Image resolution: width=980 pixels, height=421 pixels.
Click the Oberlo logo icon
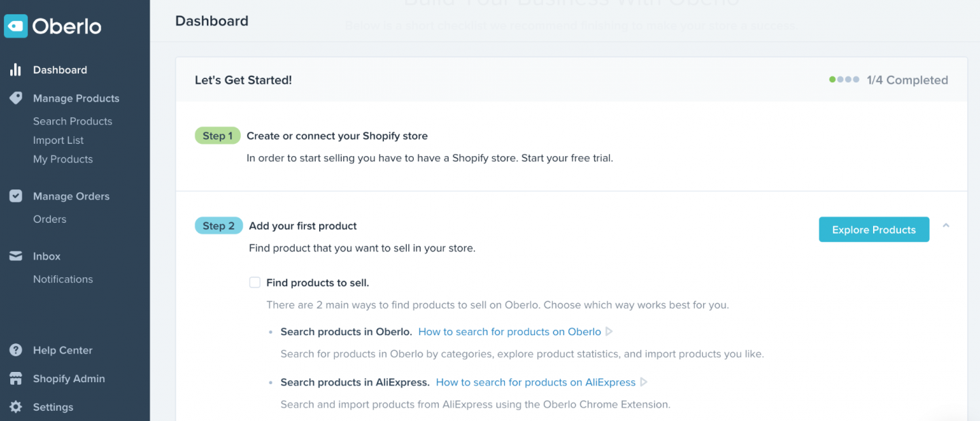click(16, 26)
